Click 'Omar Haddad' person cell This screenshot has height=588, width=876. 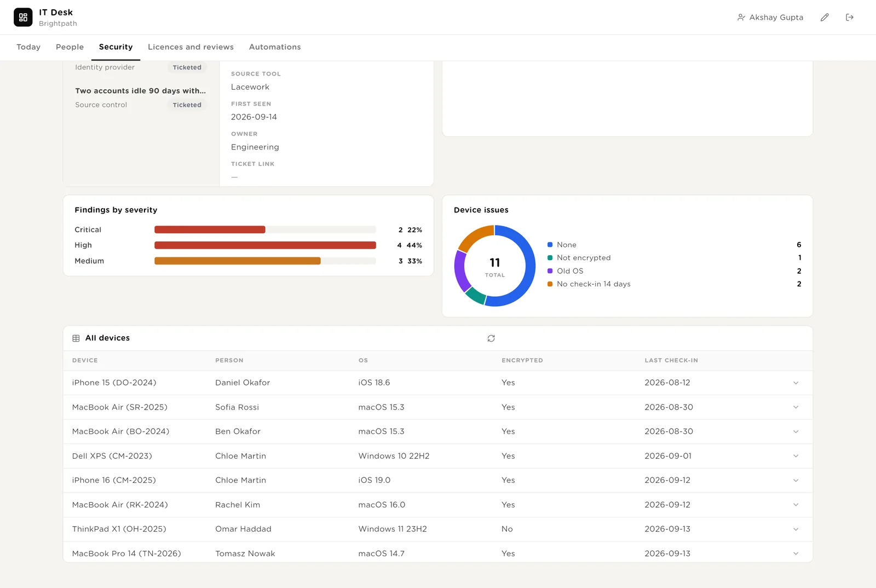coord(243,529)
